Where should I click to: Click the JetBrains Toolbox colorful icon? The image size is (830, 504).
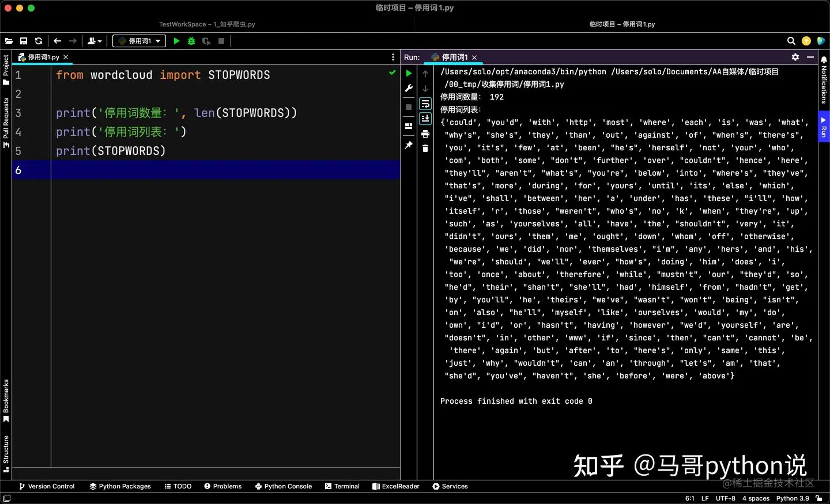point(821,41)
